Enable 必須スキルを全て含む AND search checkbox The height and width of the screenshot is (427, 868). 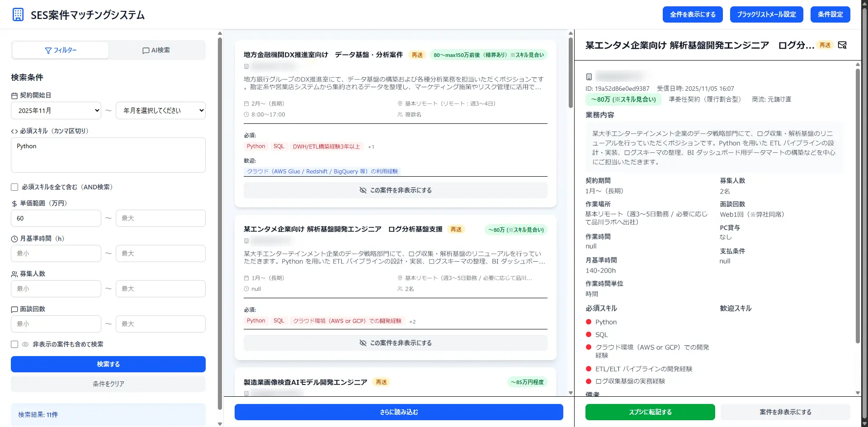14,187
